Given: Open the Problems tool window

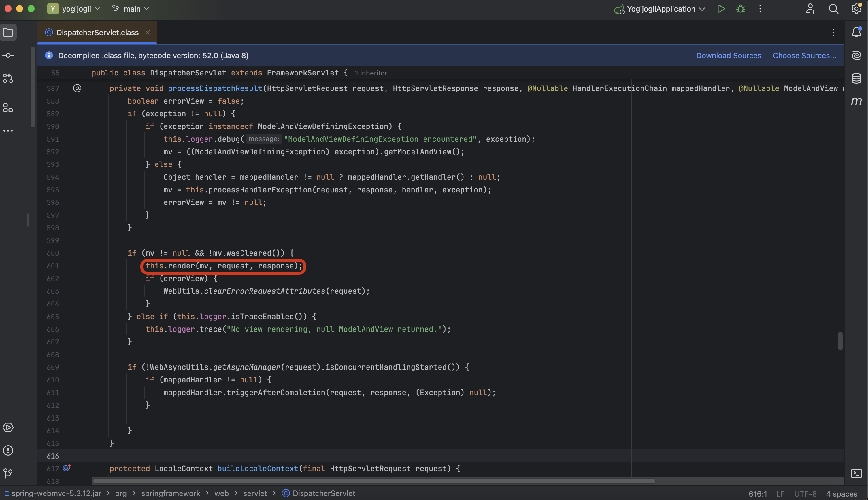Looking at the screenshot, I should tap(8, 450).
